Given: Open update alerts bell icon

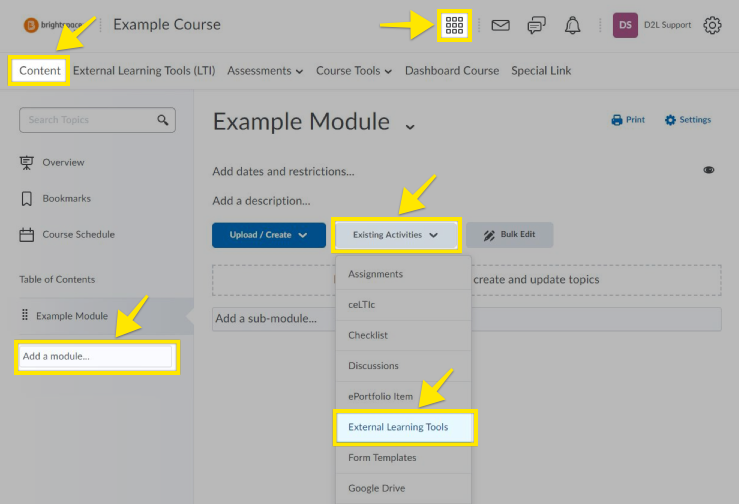Looking at the screenshot, I should [x=573, y=25].
